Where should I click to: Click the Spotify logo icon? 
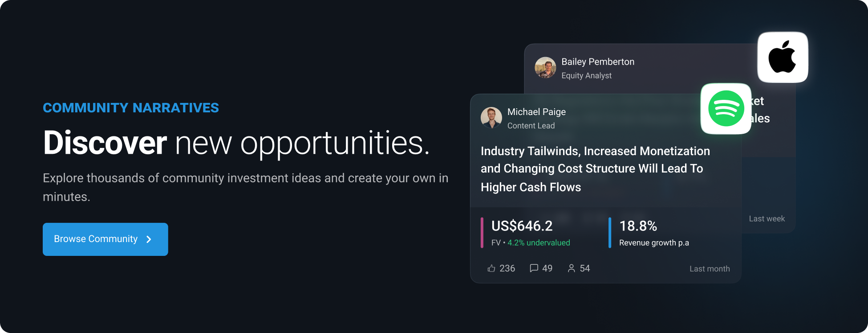(x=726, y=108)
